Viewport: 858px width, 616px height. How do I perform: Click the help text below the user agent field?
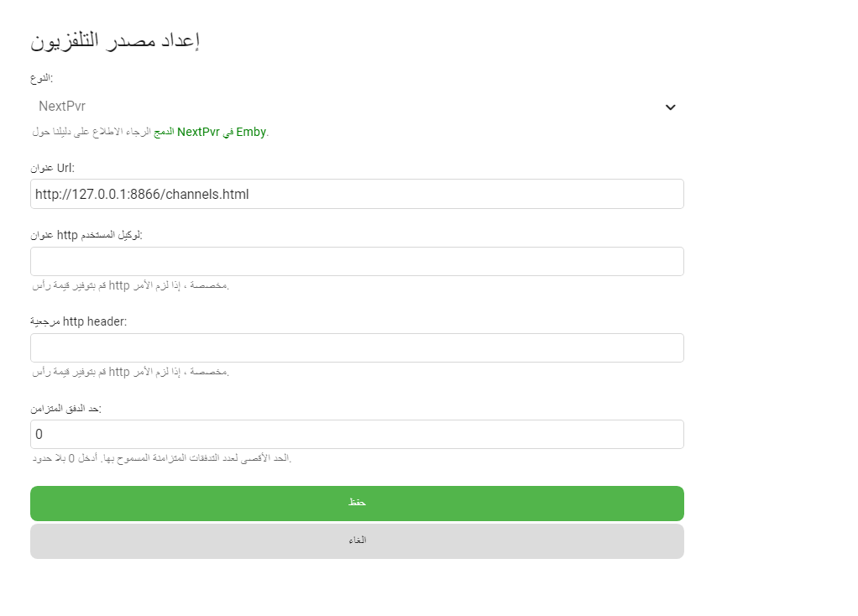(x=131, y=285)
